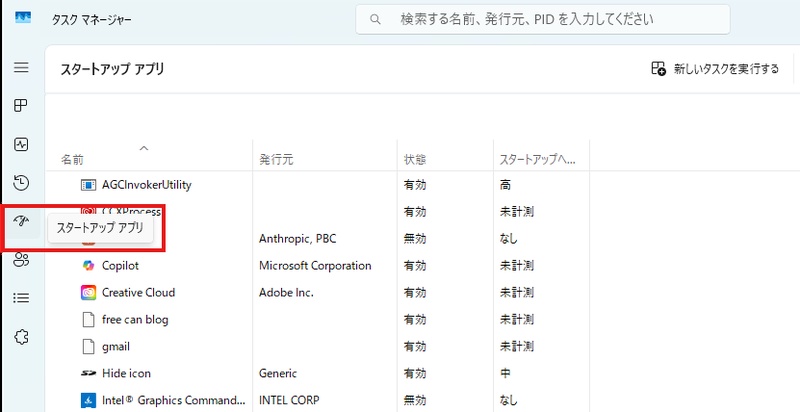This screenshot has width=800, height=412.
Task: Click publisher Generic
Action: coord(278,374)
